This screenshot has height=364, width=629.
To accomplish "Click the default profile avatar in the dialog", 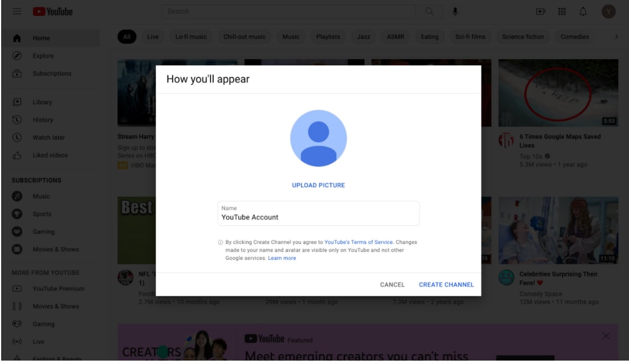I will [x=318, y=138].
